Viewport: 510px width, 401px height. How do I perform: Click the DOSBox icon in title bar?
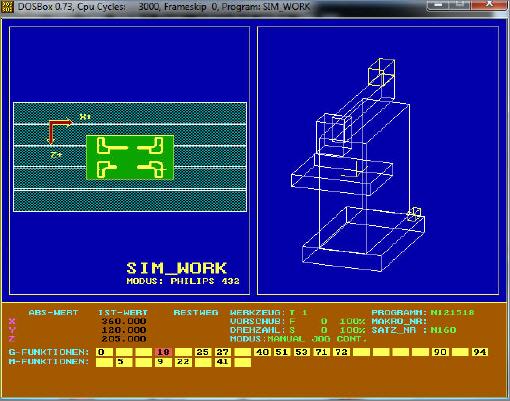pos(6,7)
